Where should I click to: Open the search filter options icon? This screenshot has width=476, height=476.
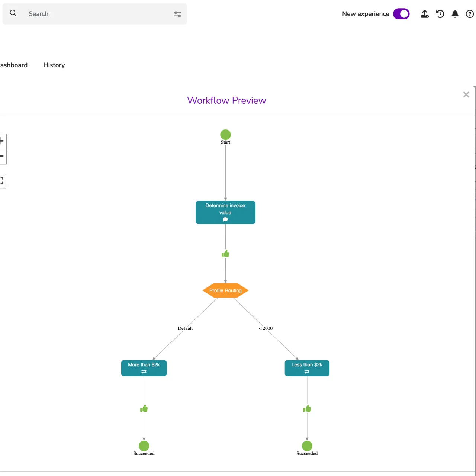[177, 14]
